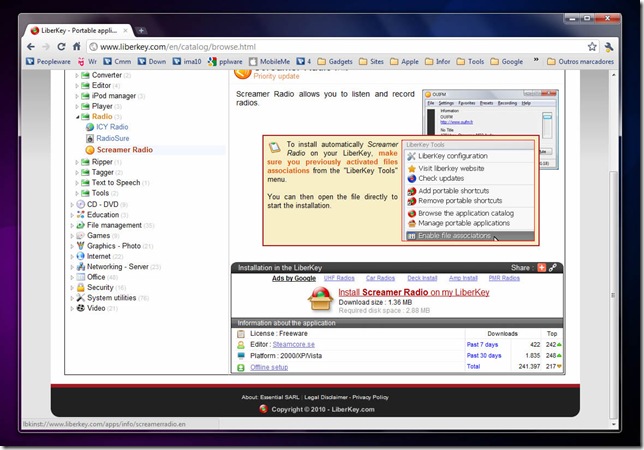Open MobileMe bookmark
644x450 pixels.
(269, 62)
